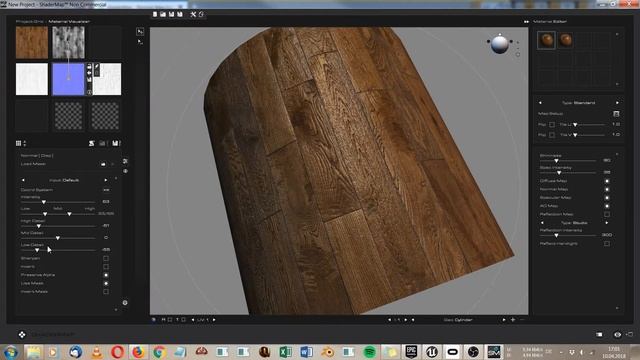Open Firefox from the taskbar
The height and width of the screenshot is (360, 640).
138,352
